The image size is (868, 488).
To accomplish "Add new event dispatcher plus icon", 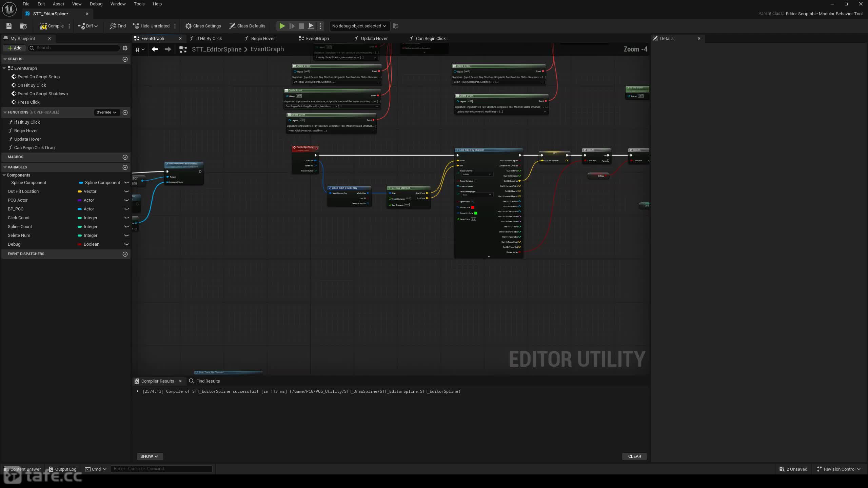I will coord(125,254).
